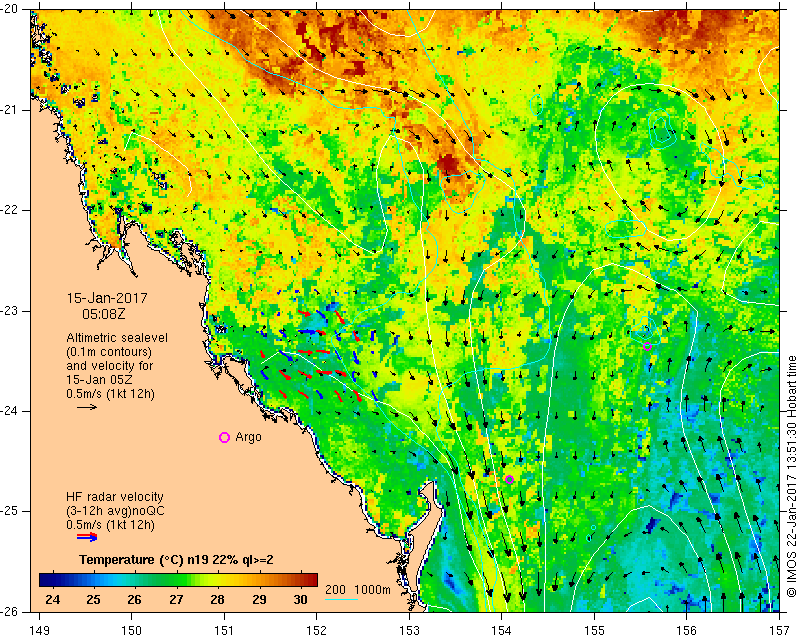The width and height of the screenshot is (800, 640).
Task: Click '0.5m/s (1kt 12h)' under 15-Jan 05Z
Action: (x=110, y=394)
